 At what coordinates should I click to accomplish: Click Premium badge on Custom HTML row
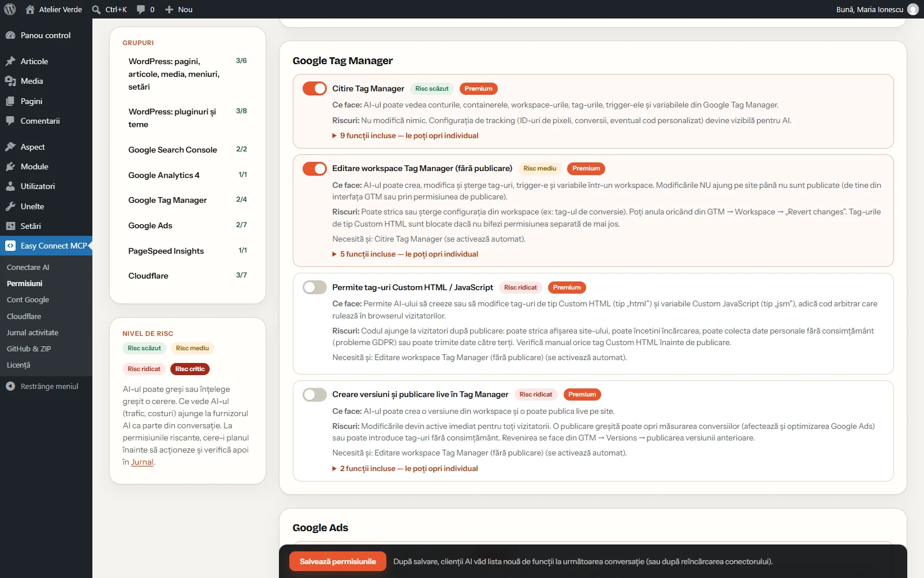tap(567, 287)
